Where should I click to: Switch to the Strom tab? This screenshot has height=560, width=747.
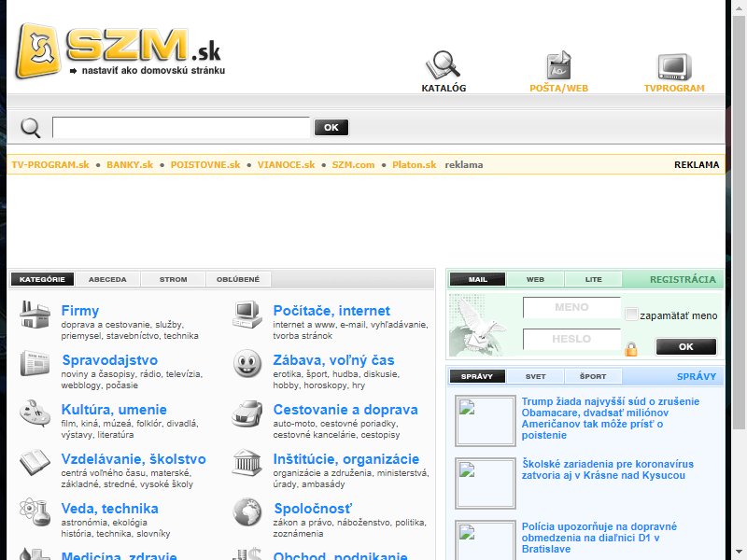(x=173, y=279)
